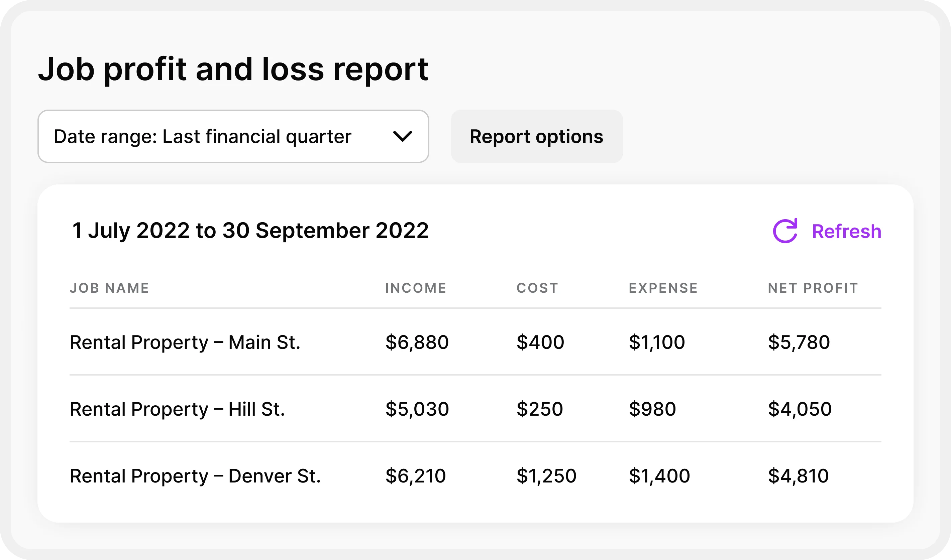The height and width of the screenshot is (560, 951).
Task: Select the Rental Property – Main St. row
Action: tap(185, 342)
